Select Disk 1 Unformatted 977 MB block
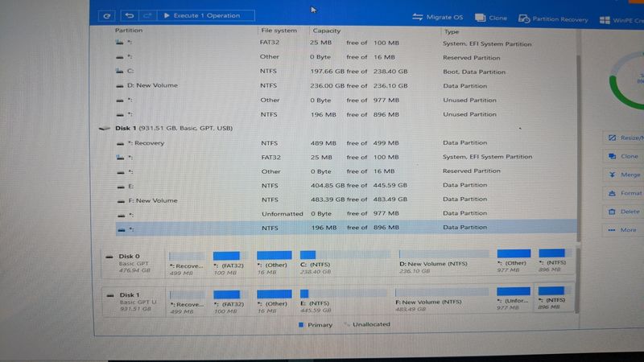644x362 pixels. (514, 299)
